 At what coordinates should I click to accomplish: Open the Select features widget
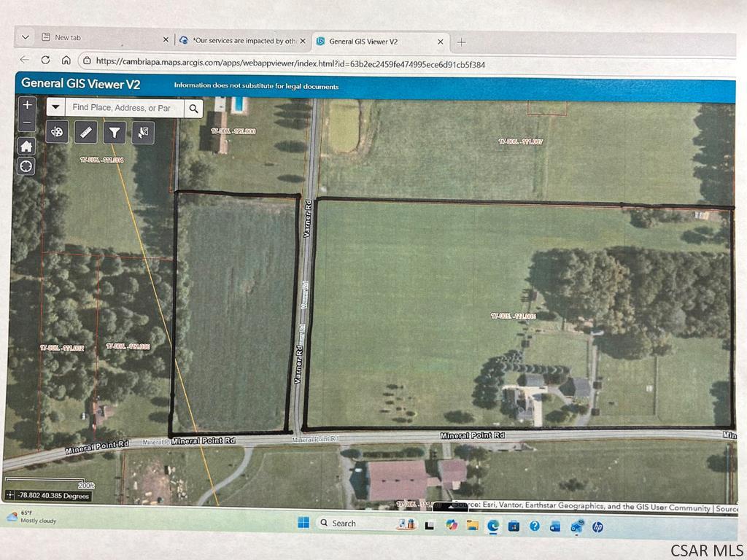coord(144,133)
